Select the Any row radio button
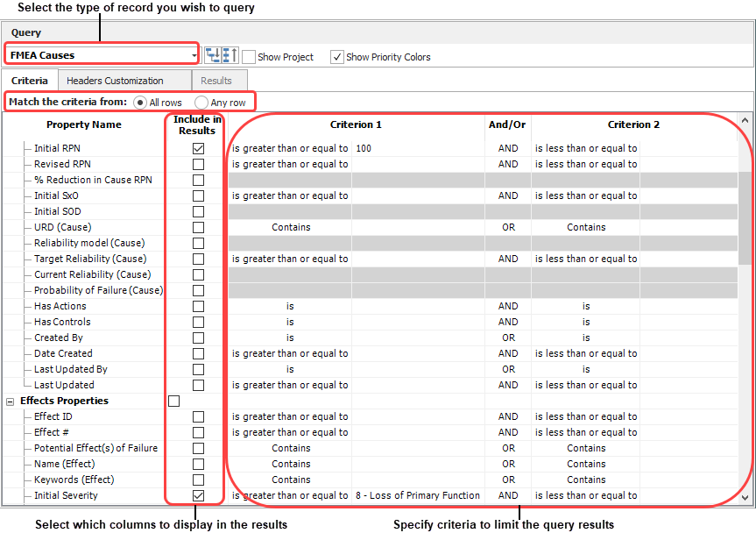Viewport: 756px width, 533px height. pos(201,103)
